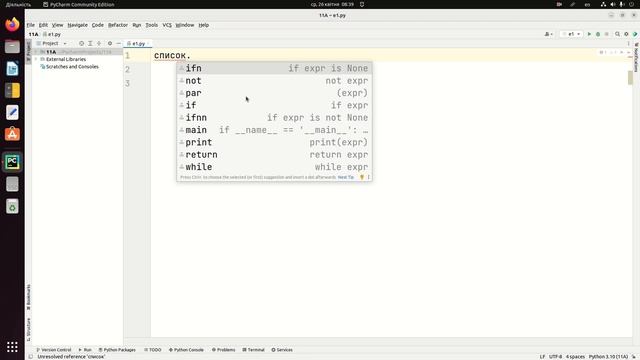Open the Edit menu

coord(43,25)
